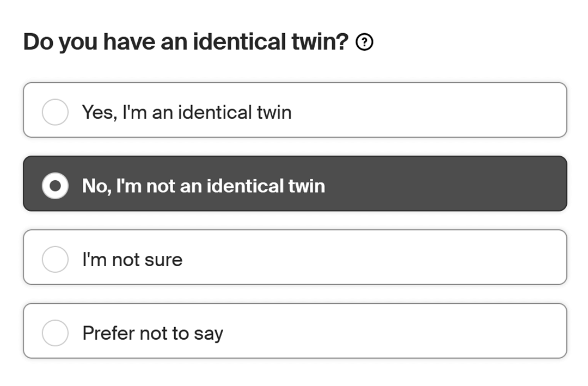Click the "Yes, I'm an identical twin" label
588x386 pixels.
187,112
